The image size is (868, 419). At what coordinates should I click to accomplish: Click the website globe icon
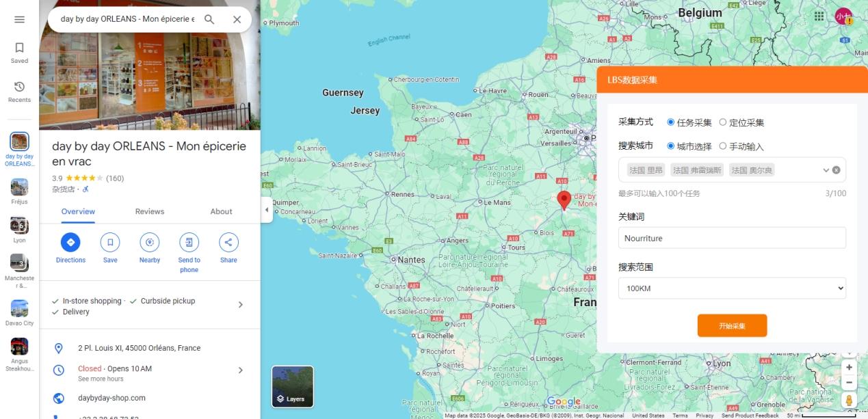coord(59,398)
